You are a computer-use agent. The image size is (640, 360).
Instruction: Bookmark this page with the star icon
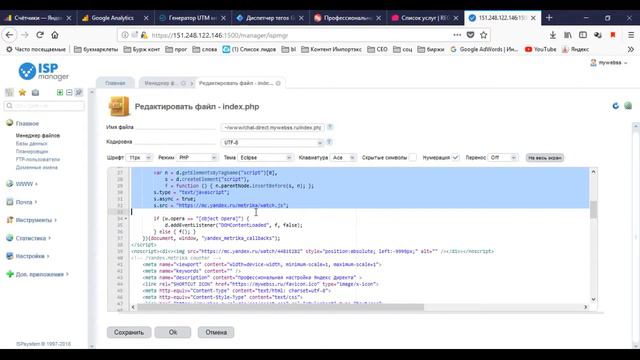[484, 35]
